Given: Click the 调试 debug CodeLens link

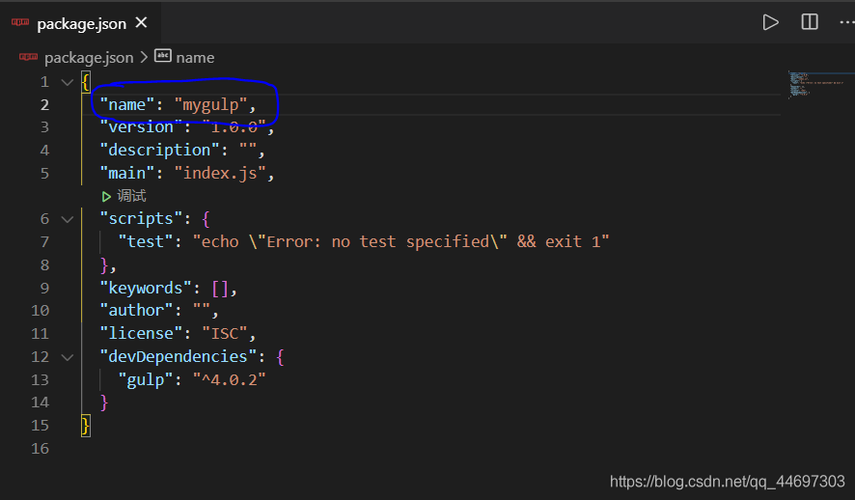Looking at the screenshot, I should click(131, 196).
